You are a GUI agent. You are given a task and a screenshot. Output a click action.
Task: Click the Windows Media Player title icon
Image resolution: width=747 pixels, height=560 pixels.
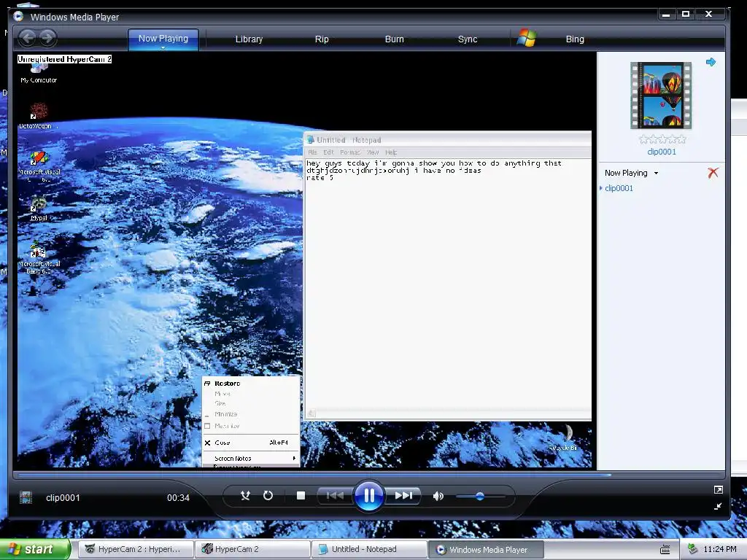(x=18, y=17)
